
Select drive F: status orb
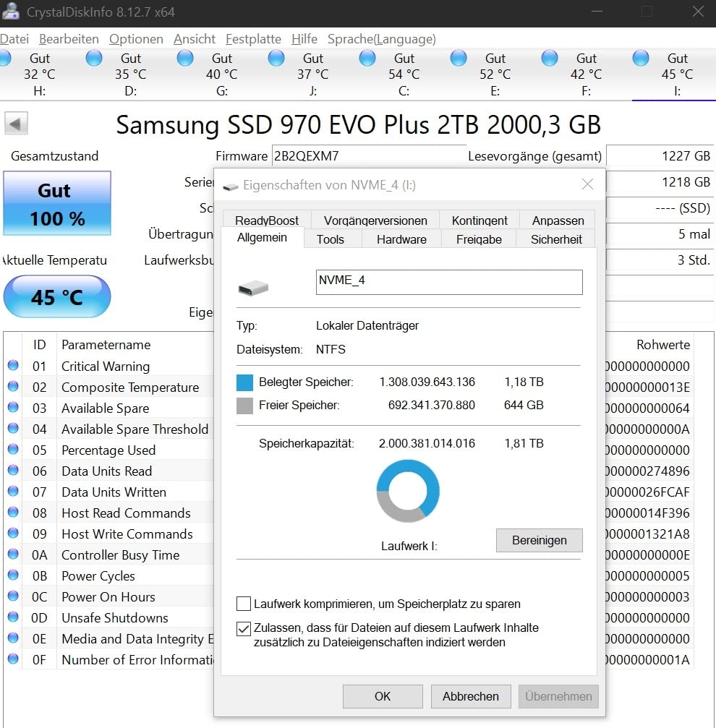(x=550, y=59)
